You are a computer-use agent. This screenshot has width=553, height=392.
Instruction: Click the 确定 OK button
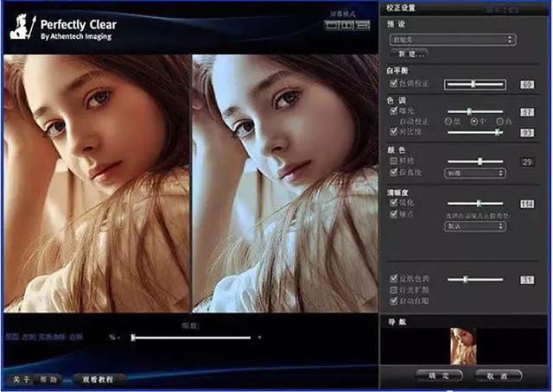pyautogui.click(x=439, y=376)
